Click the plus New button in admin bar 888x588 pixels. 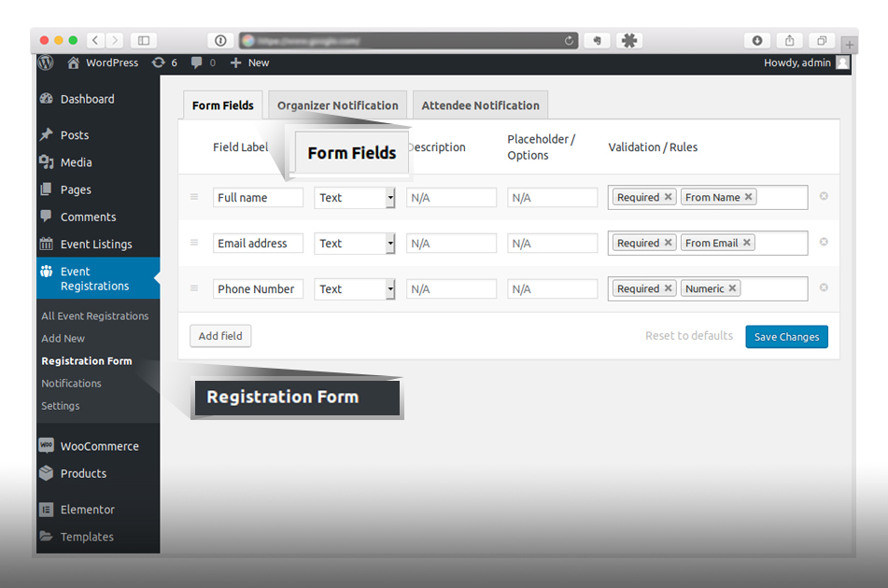pyautogui.click(x=249, y=63)
